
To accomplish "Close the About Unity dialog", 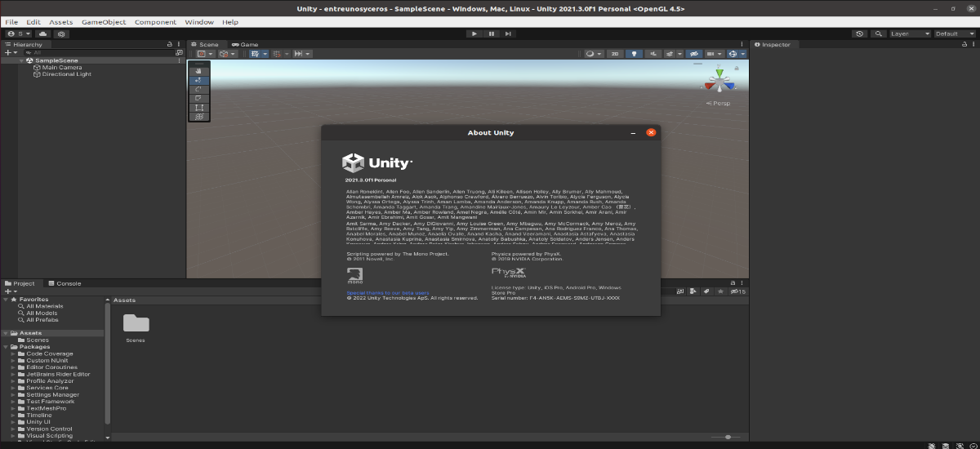I will 651,132.
